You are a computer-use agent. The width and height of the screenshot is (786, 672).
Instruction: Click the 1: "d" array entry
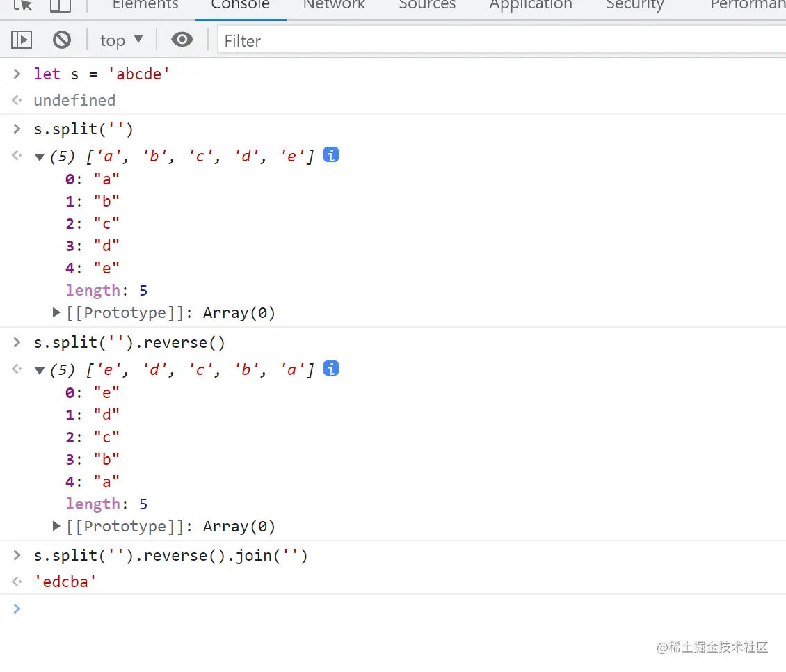pyautogui.click(x=93, y=415)
